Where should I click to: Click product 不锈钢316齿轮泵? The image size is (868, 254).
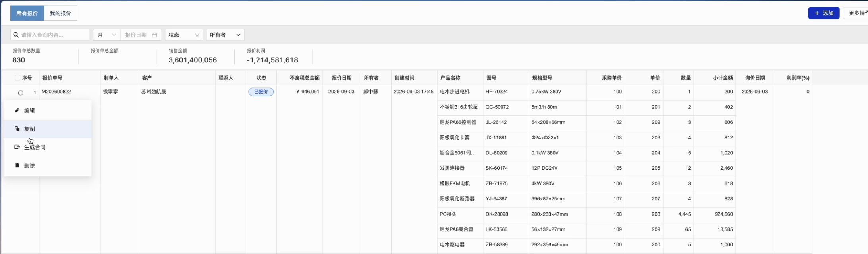459,107
